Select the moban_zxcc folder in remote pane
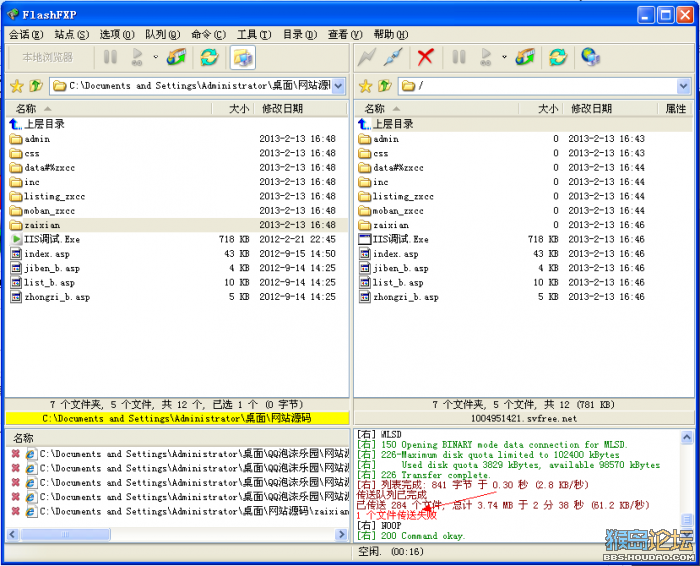 525,211
